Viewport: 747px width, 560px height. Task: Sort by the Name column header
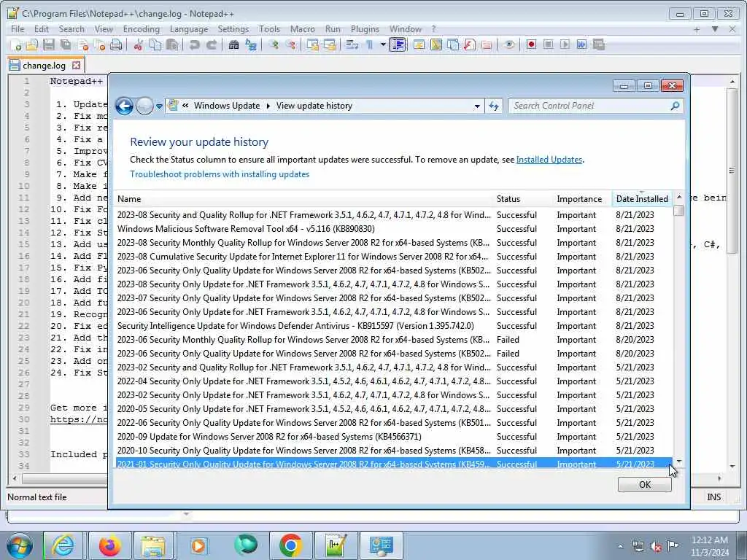(x=304, y=198)
